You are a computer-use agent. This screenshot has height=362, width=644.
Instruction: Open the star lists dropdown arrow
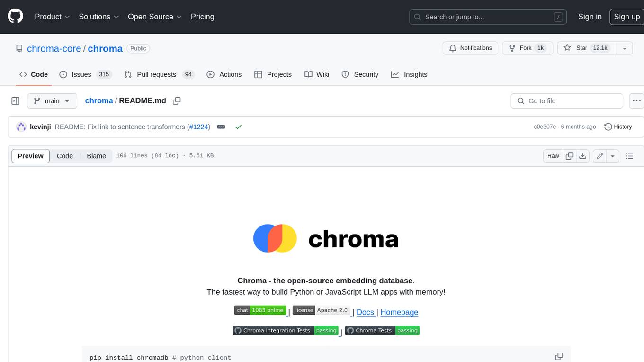[x=625, y=48]
